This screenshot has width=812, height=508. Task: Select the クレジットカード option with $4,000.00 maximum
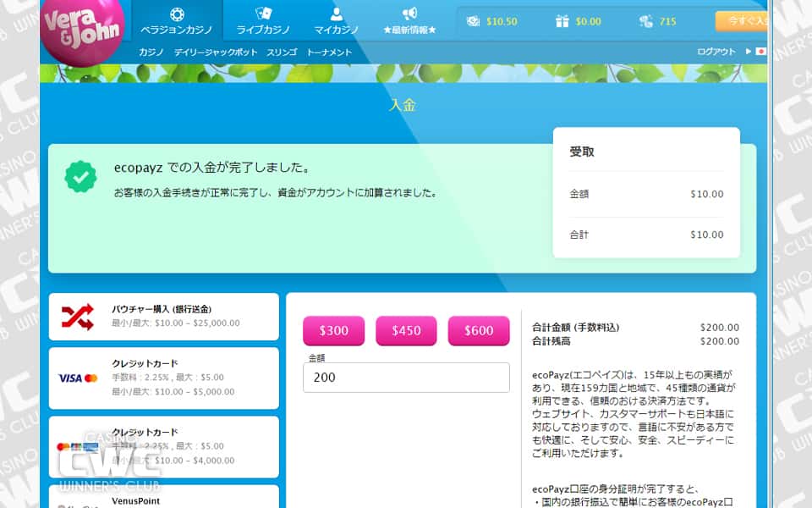tap(163, 446)
